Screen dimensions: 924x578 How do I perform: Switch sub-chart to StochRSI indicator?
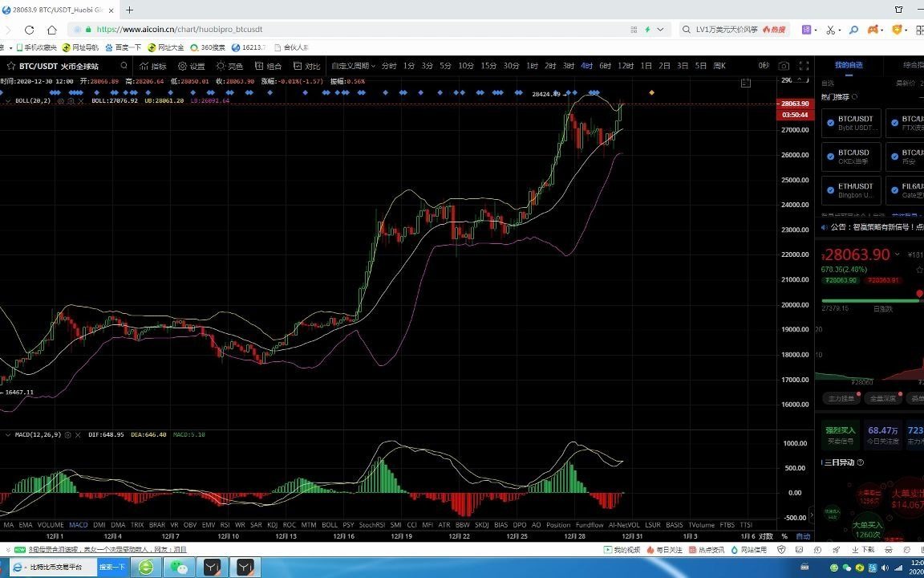tap(372, 525)
